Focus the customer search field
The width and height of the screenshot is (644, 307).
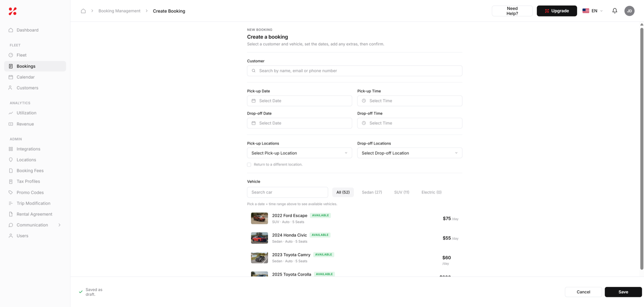pos(355,71)
